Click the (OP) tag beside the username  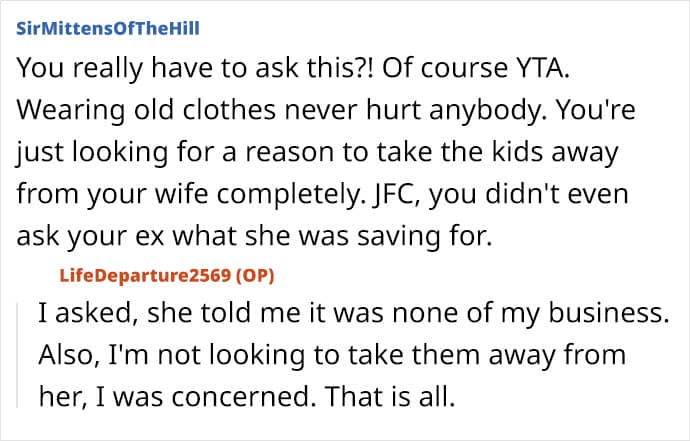[x=255, y=276]
